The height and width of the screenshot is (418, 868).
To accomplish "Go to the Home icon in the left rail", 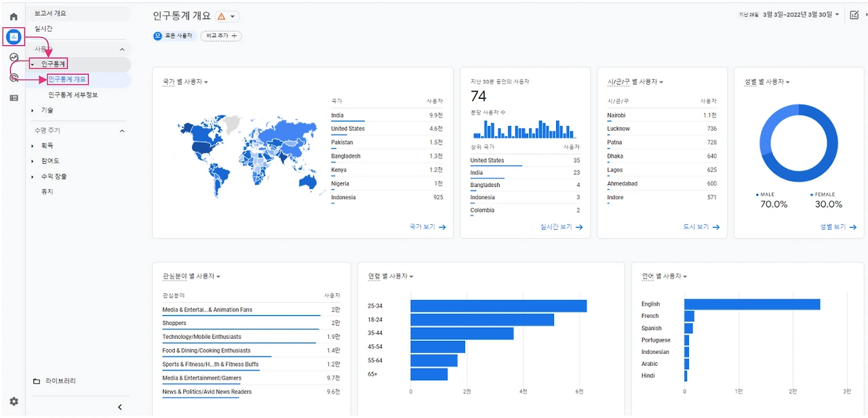I will pos(14,16).
